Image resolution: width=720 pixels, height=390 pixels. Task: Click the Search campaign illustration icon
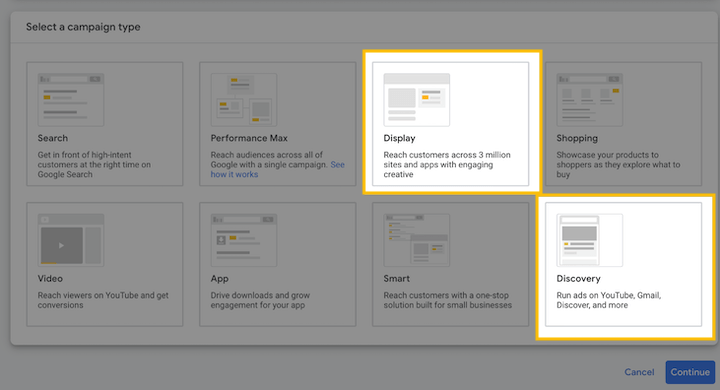coord(71,100)
